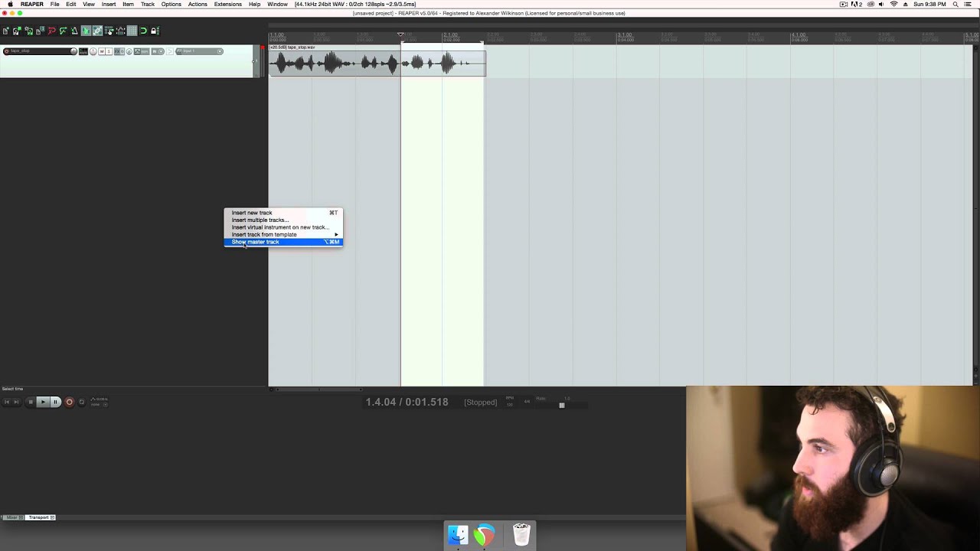Screen dimensions: 980x551
Task: Select Insert new track menu entry
Action: click(x=283, y=213)
